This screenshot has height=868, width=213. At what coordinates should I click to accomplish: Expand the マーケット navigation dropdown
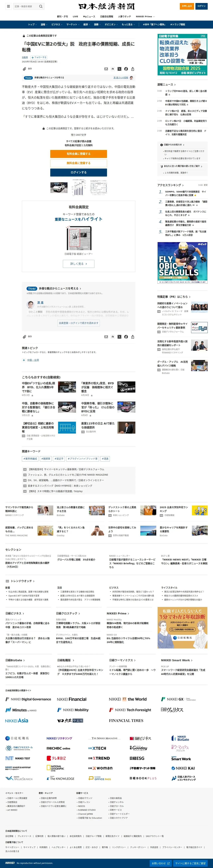pyautogui.click(x=73, y=25)
